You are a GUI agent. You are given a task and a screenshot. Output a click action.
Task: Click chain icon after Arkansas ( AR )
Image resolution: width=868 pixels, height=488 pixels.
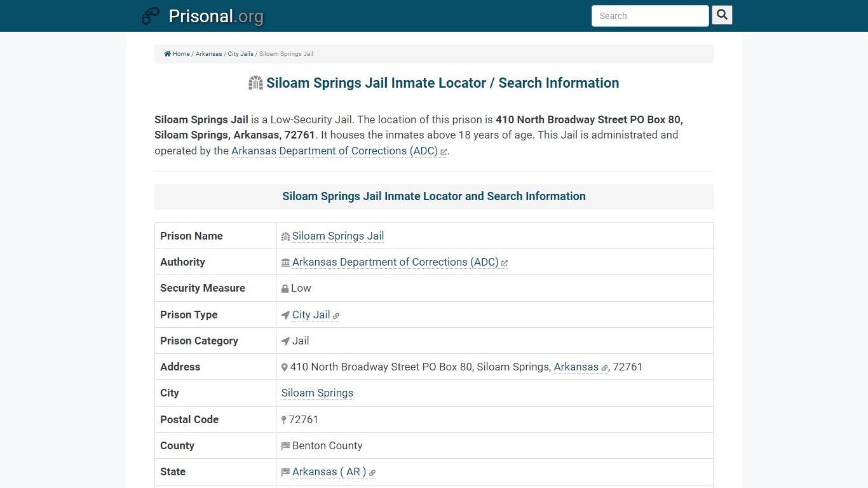click(x=372, y=473)
